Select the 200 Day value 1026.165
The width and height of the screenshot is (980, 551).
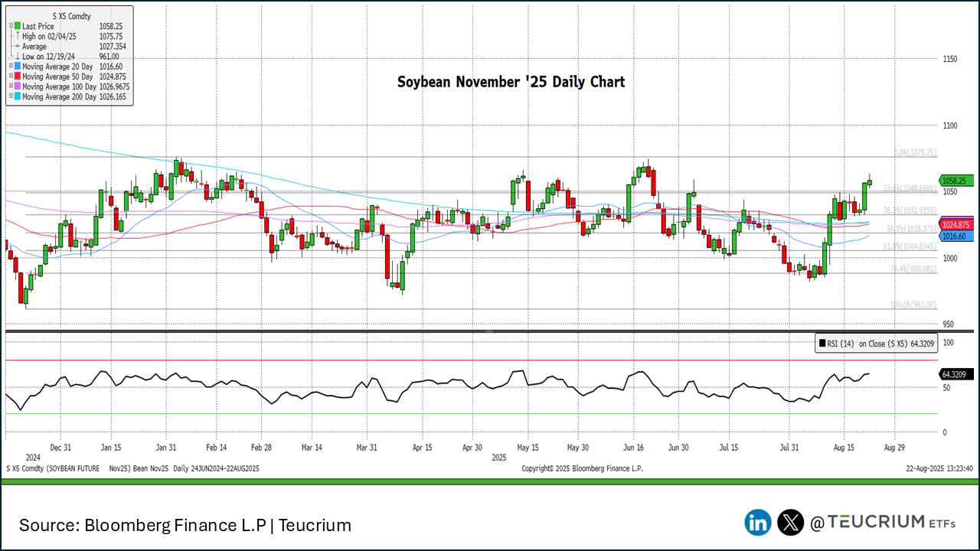click(x=113, y=97)
